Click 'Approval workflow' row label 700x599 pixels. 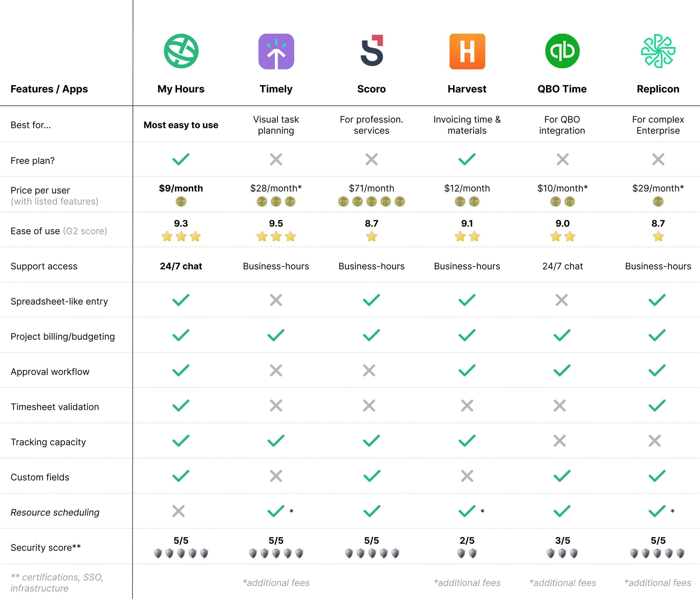[50, 372]
